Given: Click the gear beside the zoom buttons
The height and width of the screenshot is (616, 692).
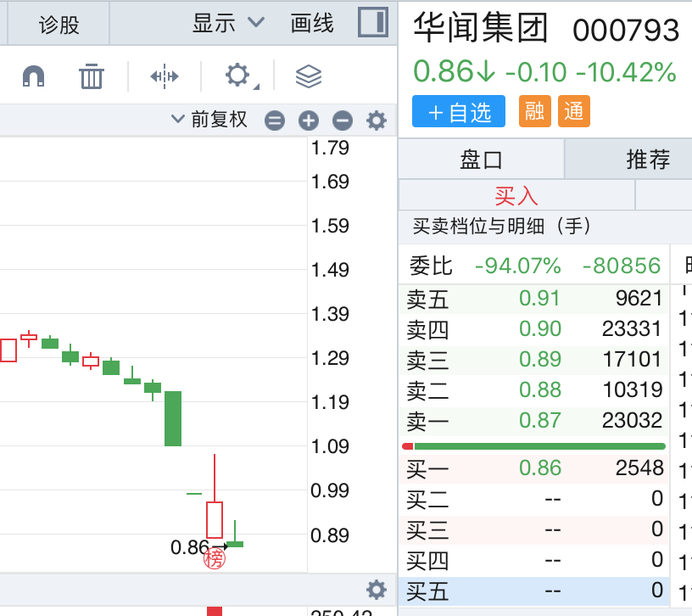Looking at the screenshot, I should (x=376, y=120).
